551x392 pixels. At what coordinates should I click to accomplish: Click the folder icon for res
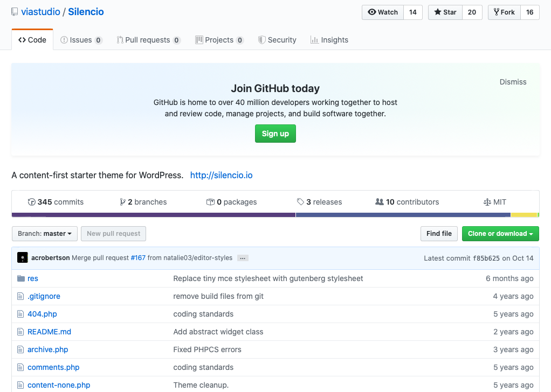point(21,278)
